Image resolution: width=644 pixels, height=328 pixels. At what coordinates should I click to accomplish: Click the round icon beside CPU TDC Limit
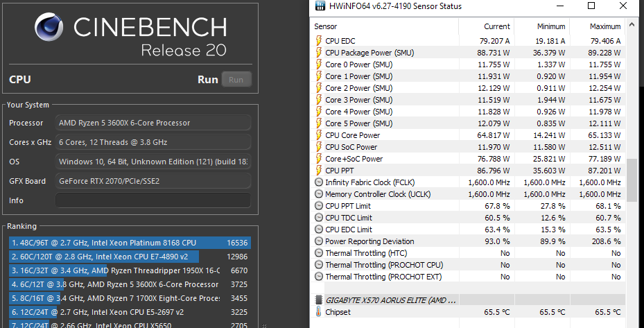[319, 218]
